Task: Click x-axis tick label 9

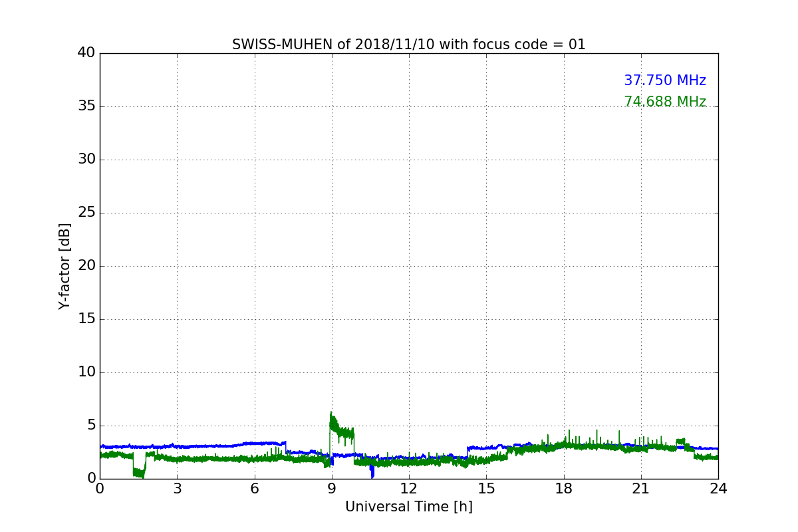Action: pos(331,489)
